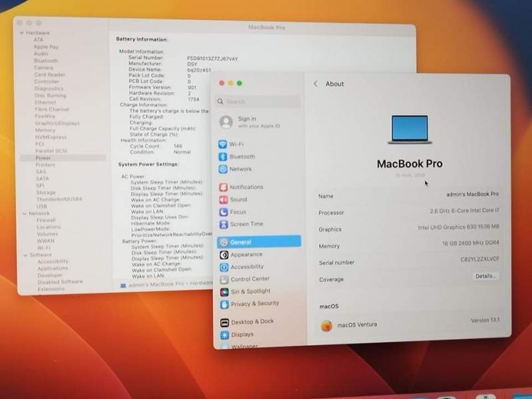Viewport: 532px width, 399px height.
Task: Select Firewall under Network in System Information
Action: click(x=46, y=220)
